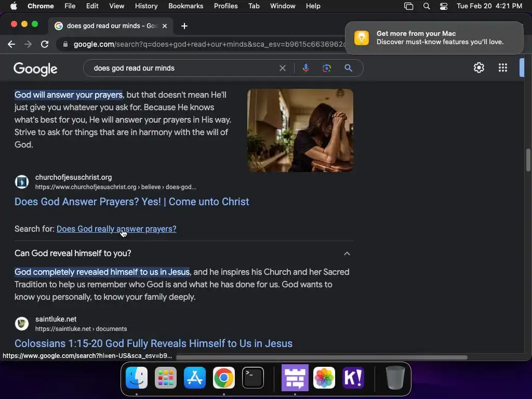Open the Tab menu
This screenshot has height=399, width=532.
pyautogui.click(x=254, y=6)
